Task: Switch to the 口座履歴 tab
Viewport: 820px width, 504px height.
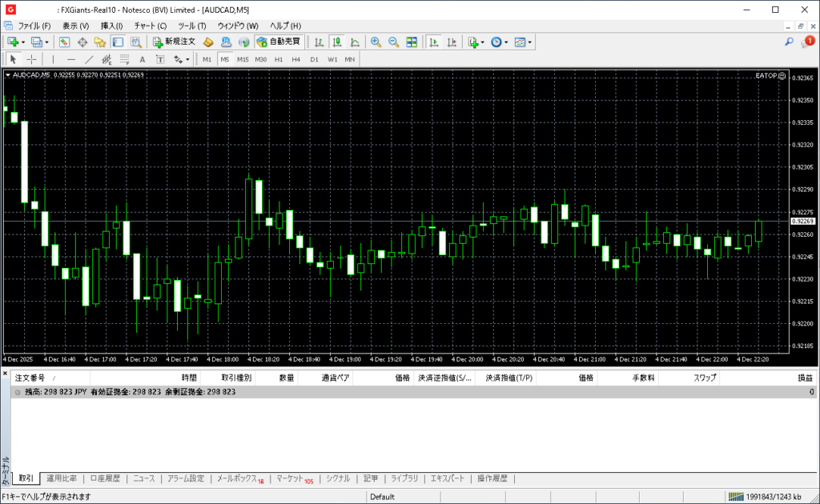Action: coord(105,478)
